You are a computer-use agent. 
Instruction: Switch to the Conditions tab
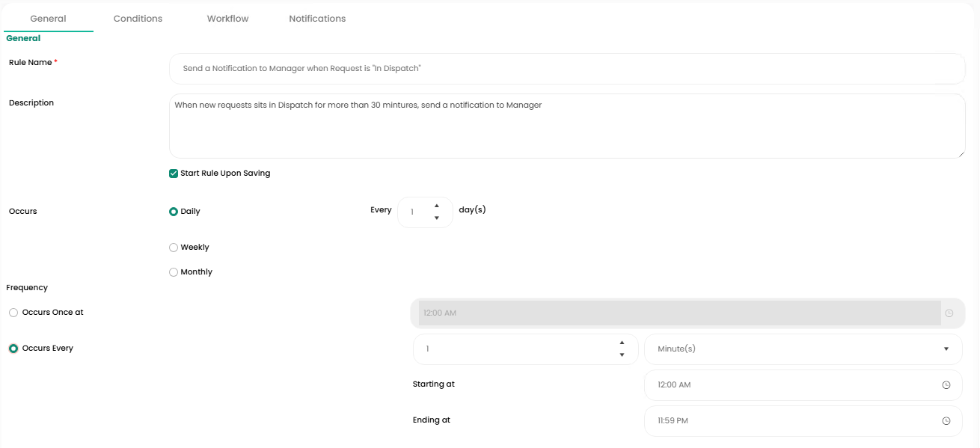(x=138, y=19)
